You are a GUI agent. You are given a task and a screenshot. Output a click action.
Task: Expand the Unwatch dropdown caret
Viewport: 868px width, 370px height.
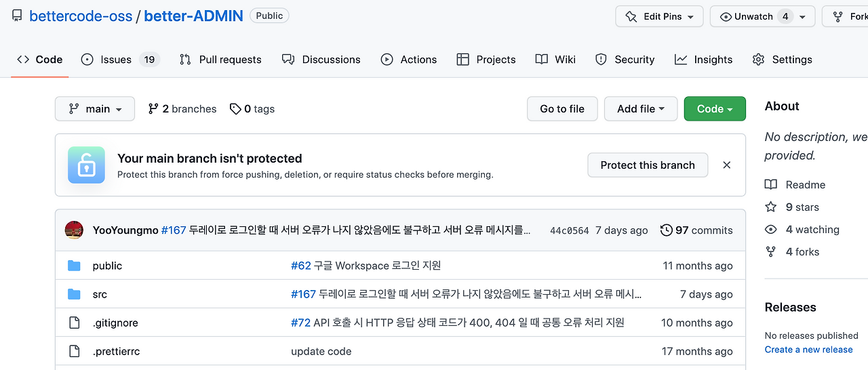803,17
